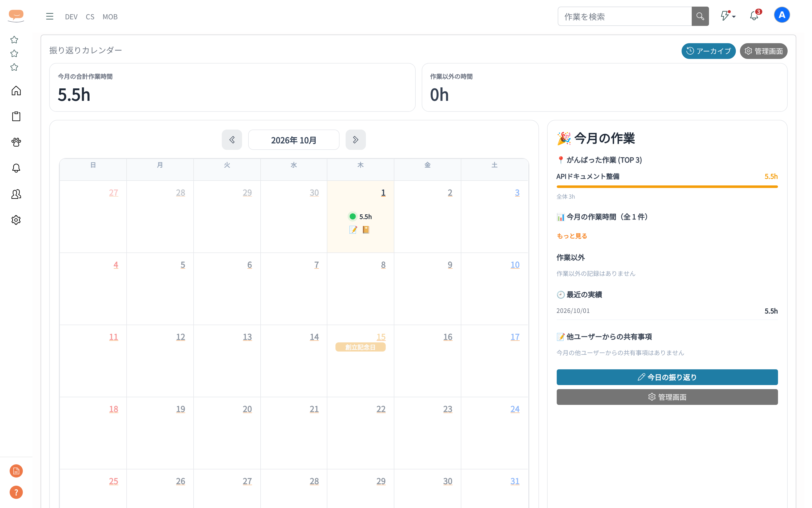Click the app logo
Viewport: 812px width, 508px height.
coord(16,15)
